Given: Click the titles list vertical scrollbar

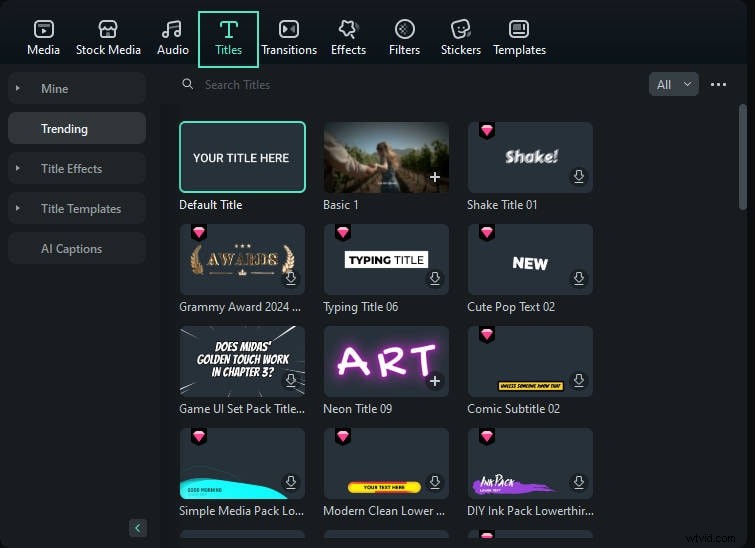Looking at the screenshot, I should coord(743,157).
